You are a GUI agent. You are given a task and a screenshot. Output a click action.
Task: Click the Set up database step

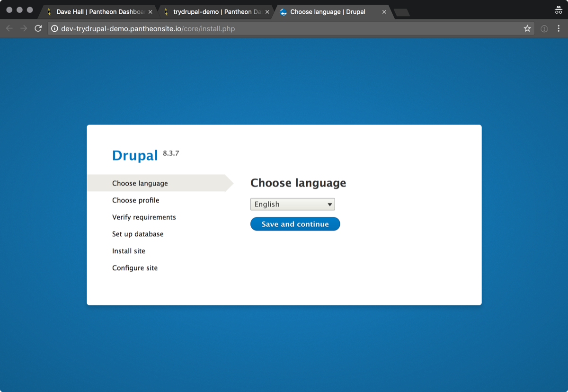138,234
